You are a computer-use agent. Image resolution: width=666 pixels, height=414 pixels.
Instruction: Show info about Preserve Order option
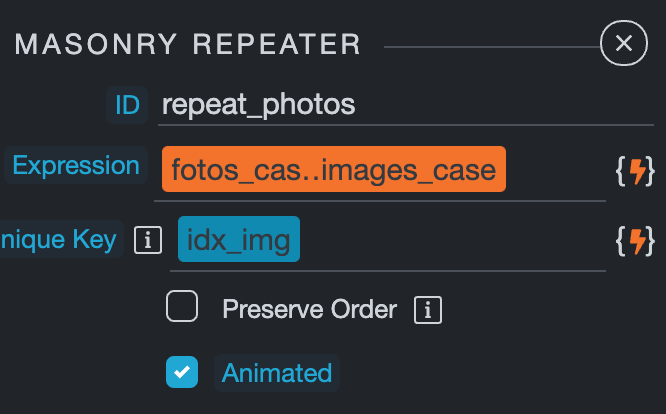(x=428, y=309)
